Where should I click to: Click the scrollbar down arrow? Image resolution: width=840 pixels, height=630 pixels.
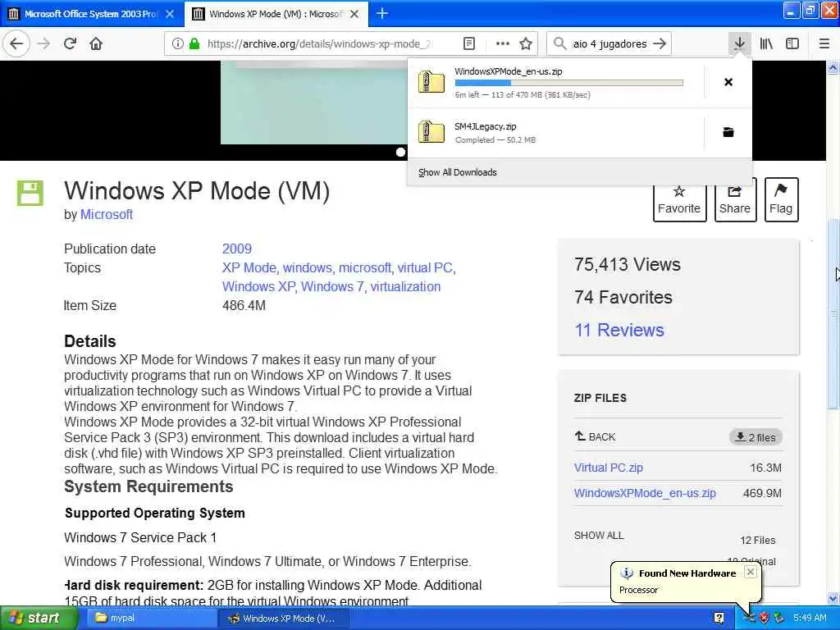(x=833, y=599)
